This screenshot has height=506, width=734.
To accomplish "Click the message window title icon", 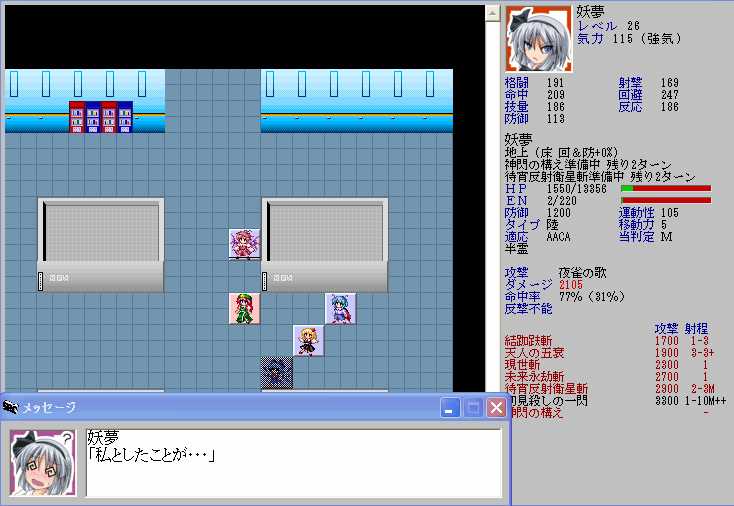I will (x=10, y=407).
